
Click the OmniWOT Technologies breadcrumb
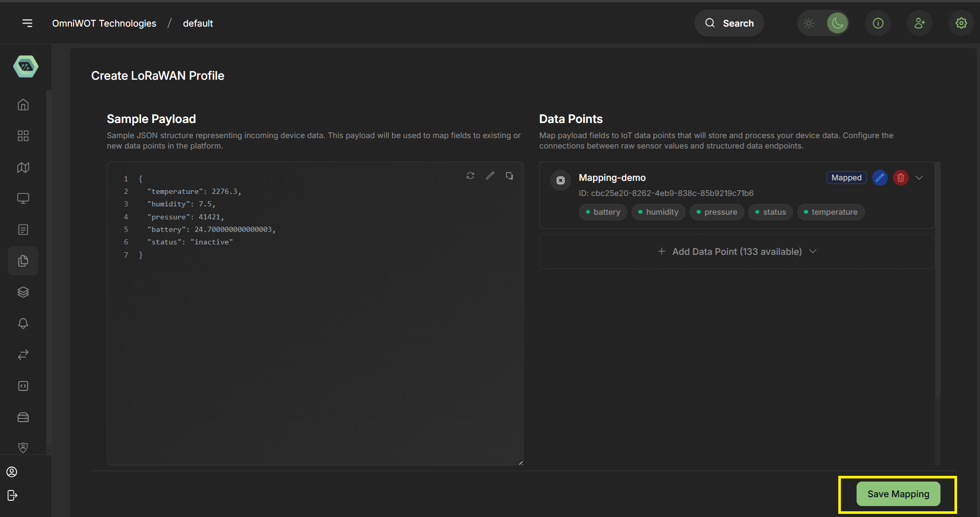tap(104, 23)
